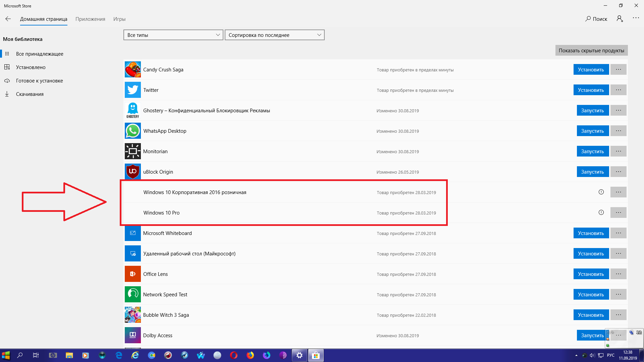Install Twitter via Установить
Screen dimensions: 644x362
point(591,90)
